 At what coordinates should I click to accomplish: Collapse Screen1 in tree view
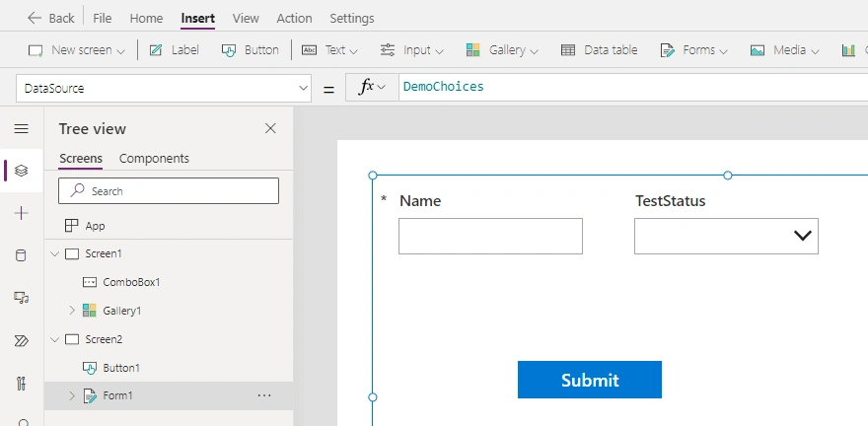click(x=54, y=254)
